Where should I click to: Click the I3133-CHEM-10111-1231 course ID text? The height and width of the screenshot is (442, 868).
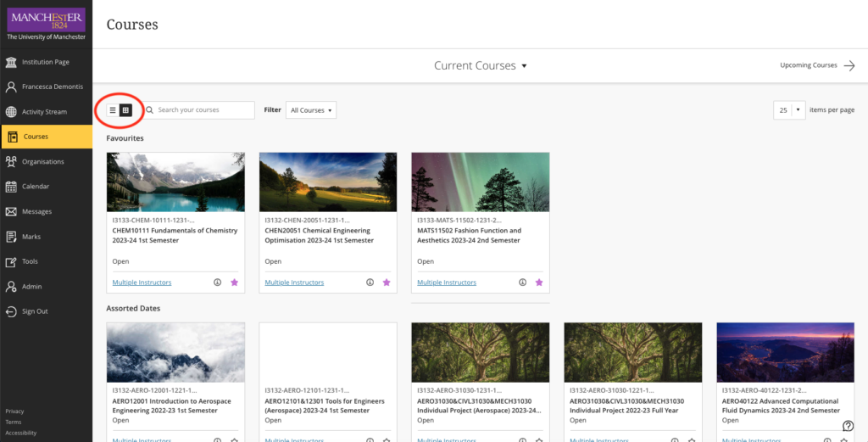click(153, 220)
